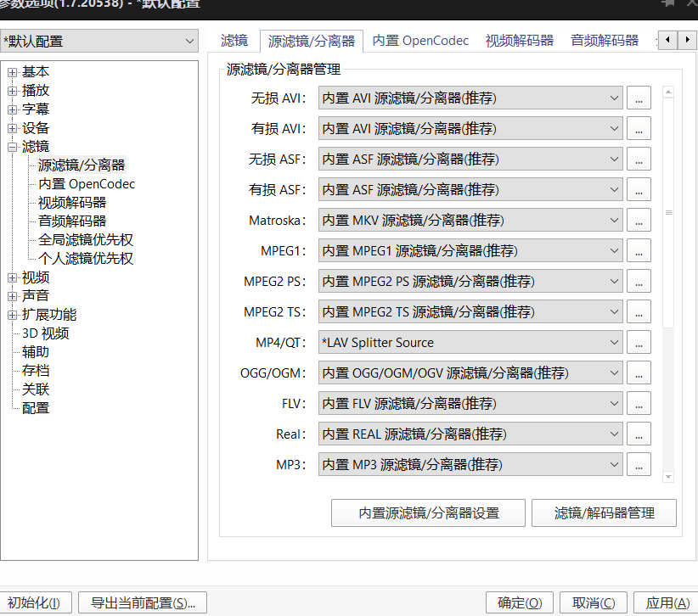Expand the 声音 tree node
The width and height of the screenshot is (698, 616).
(x=13, y=296)
